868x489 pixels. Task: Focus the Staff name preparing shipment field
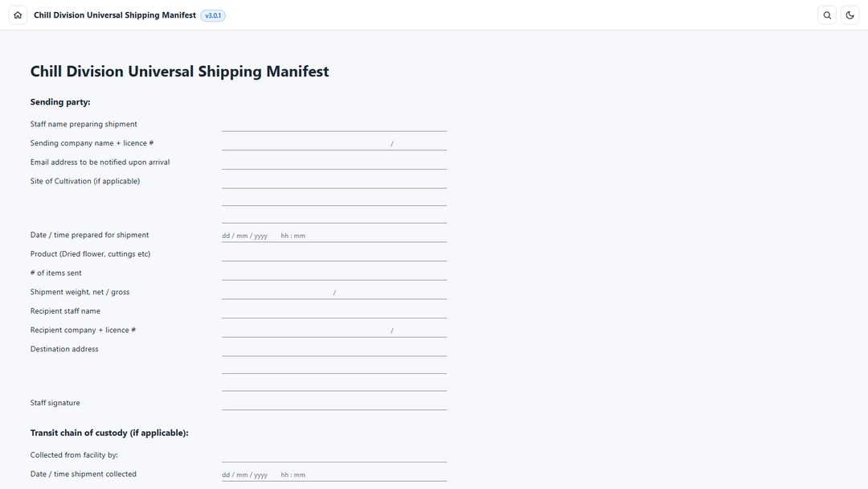tap(334, 124)
